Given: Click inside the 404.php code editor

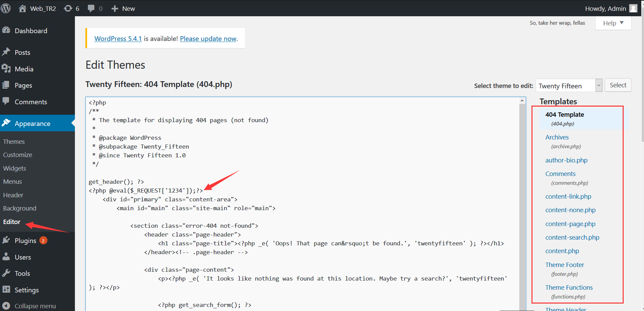Looking at the screenshot, I should 302,204.
